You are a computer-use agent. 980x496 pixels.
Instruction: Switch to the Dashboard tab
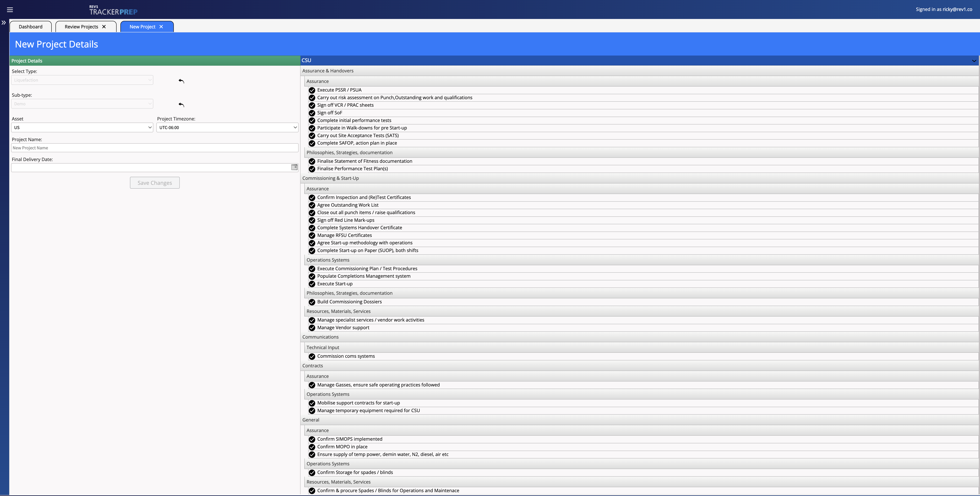coord(30,27)
